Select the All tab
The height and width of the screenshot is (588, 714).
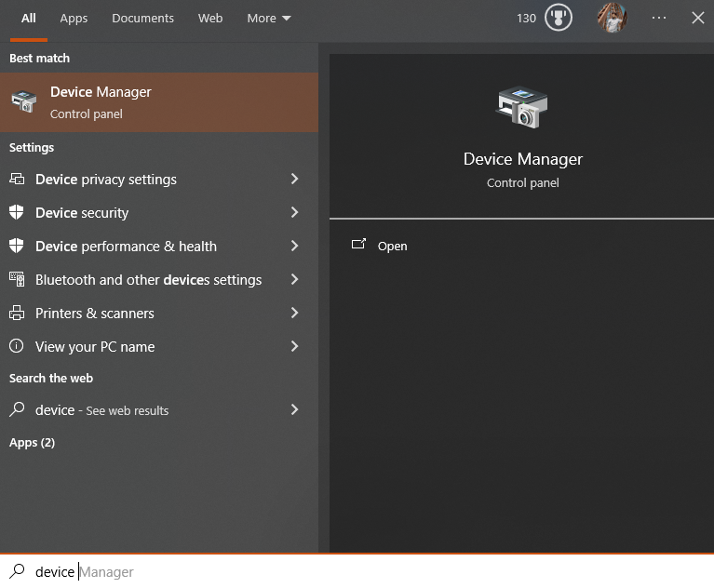[x=28, y=19]
